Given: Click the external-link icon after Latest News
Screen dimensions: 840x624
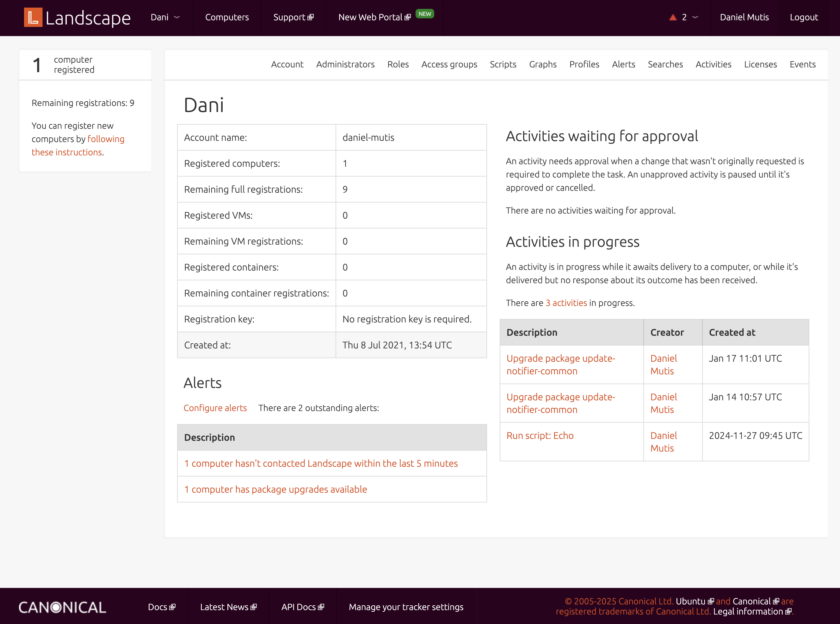Looking at the screenshot, I should (x=253, y=607).
